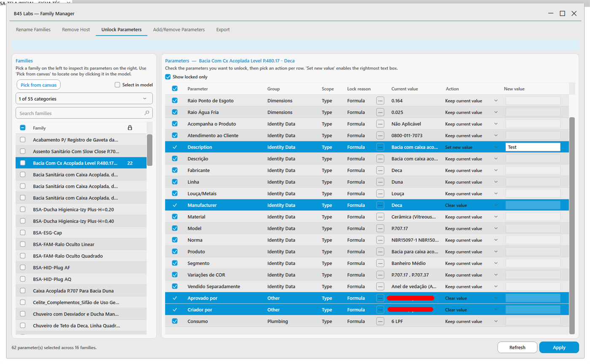Click ellipsis button in Louça/Metais row

pyautogui.click(x=381, y=193)
